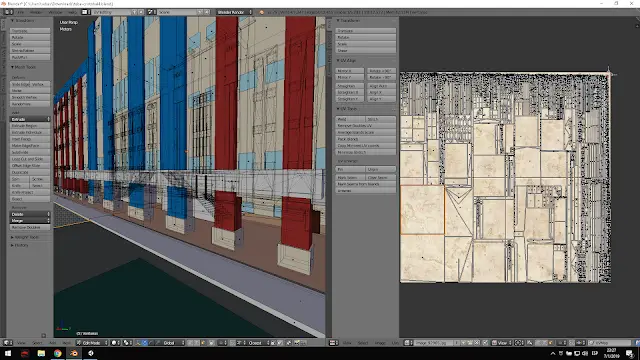Open the Windows Start menu
Viewport: 640px width, 360px height.
[8, 353]
